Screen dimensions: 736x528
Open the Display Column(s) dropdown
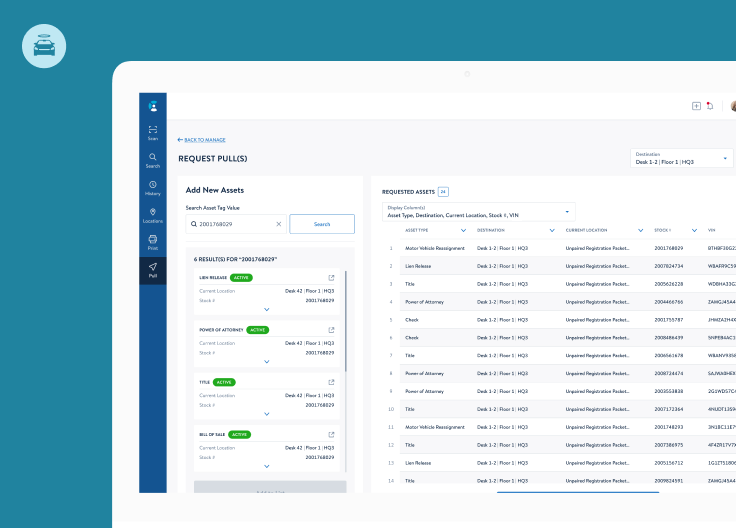tap(478, 212)
